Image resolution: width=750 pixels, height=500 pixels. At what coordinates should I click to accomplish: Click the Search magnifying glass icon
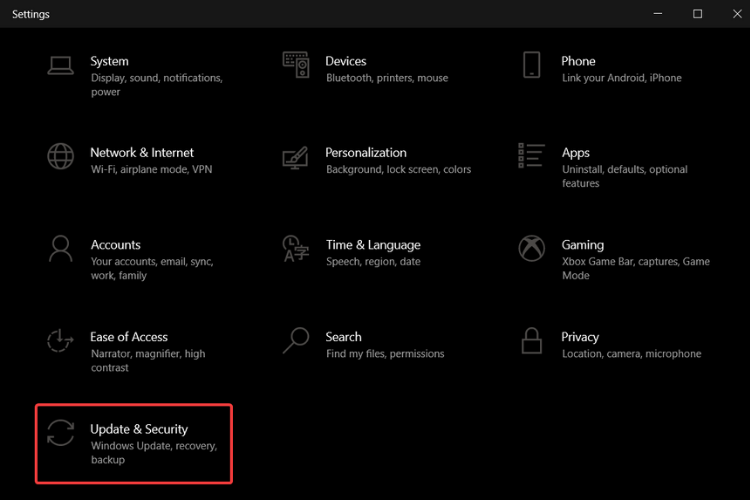(x=296, y=340)
